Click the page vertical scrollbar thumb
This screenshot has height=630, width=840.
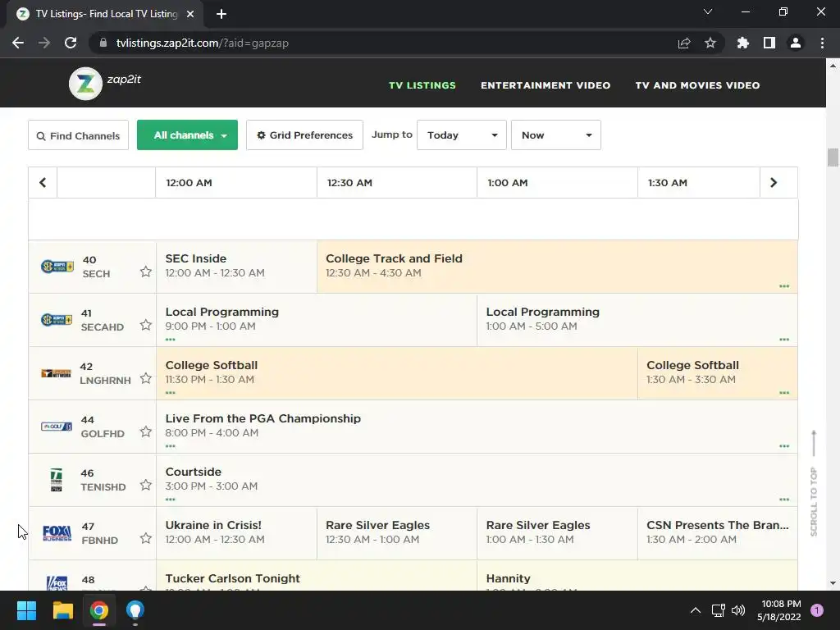[833, 157]
